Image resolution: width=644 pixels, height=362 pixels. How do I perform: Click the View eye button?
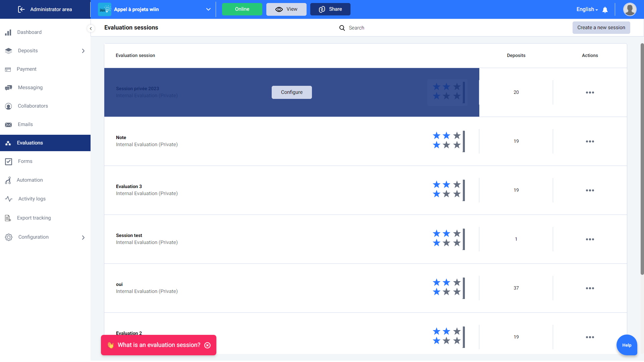click(286, 9)
